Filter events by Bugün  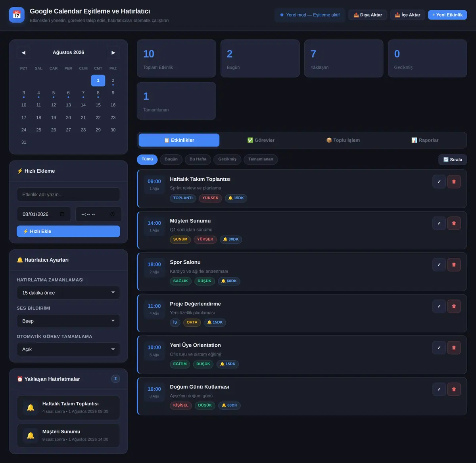(x=171, y=159)
